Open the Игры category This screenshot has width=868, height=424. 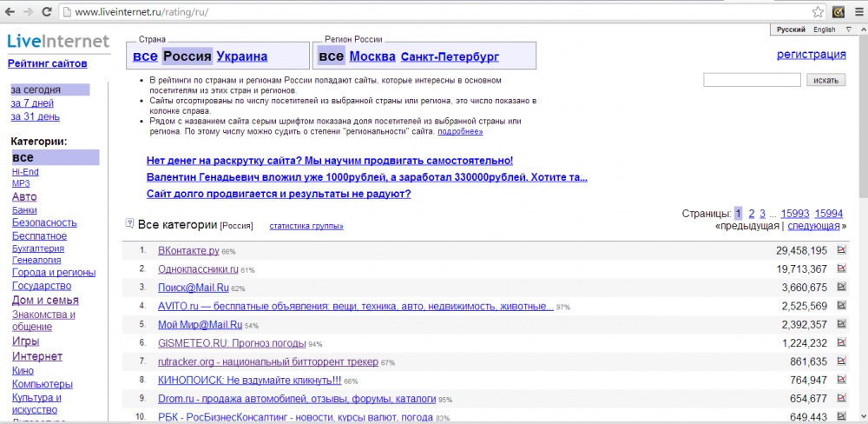point(25,341)
